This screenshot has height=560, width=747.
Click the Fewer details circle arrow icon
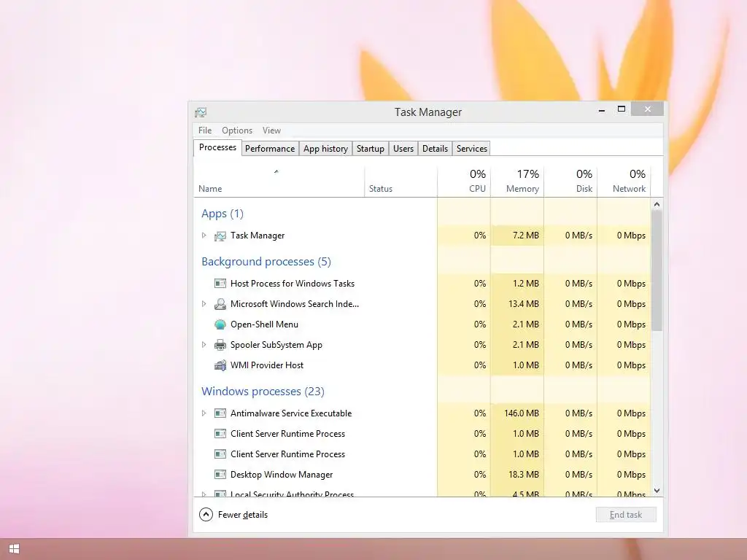(x=206, y=515)
